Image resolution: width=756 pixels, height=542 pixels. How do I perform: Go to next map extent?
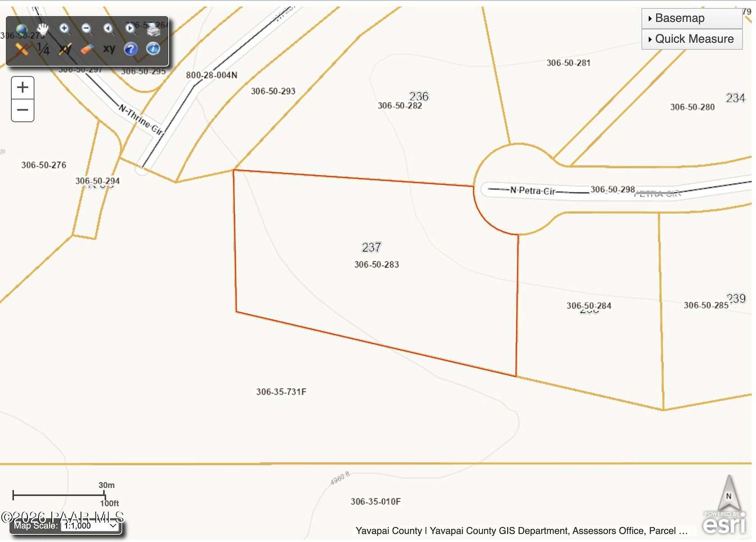pos(130,29)
